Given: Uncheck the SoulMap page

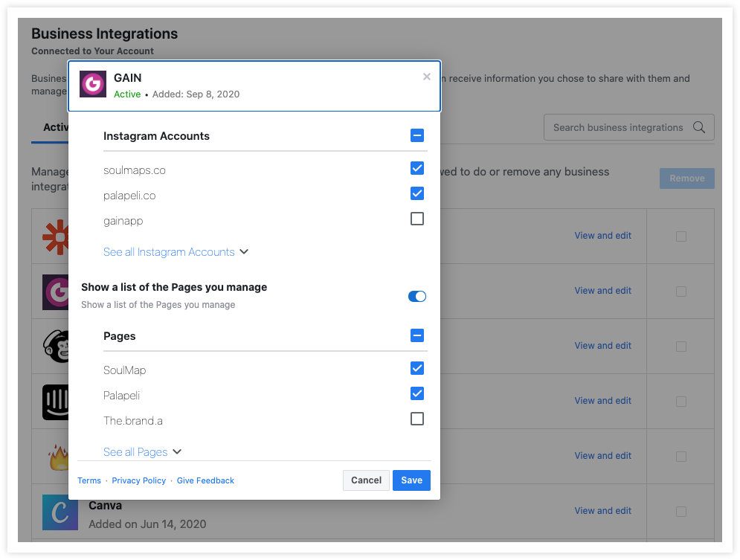Looking at the screenshot, I should pos(417,368).
